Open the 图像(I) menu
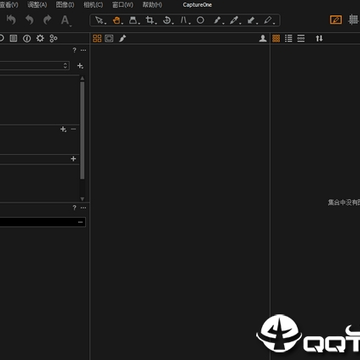The width and height of the screenshot is (360, 360). click(65, 5)
